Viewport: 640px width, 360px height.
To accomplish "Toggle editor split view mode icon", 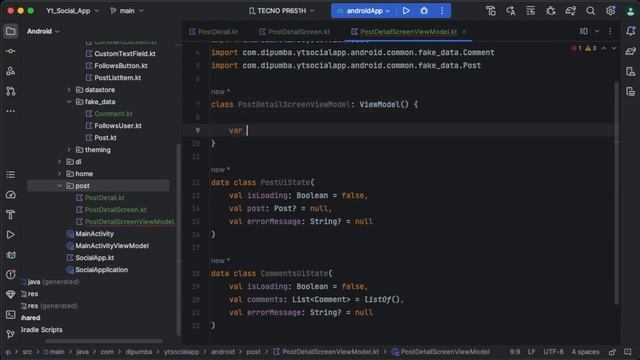I will (584, 31).
